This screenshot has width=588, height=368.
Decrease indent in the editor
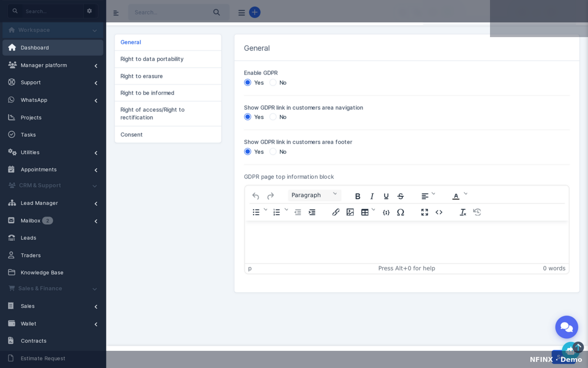[298, 212]
